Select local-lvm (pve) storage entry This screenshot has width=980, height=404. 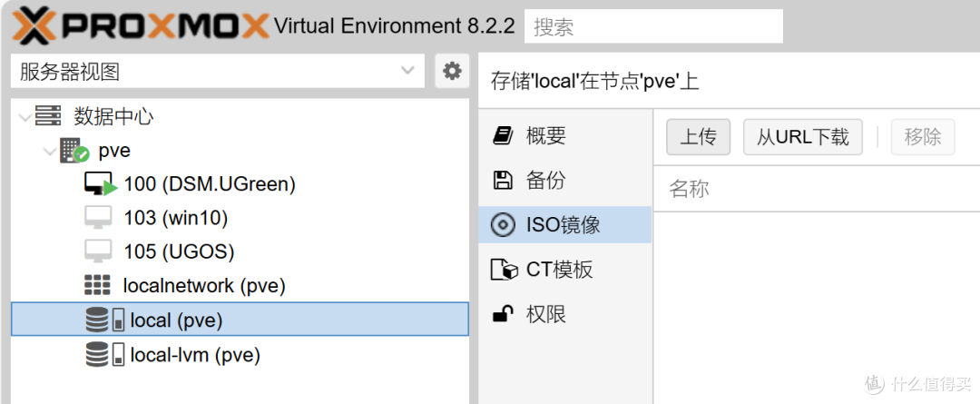click(x=195, y=355)
